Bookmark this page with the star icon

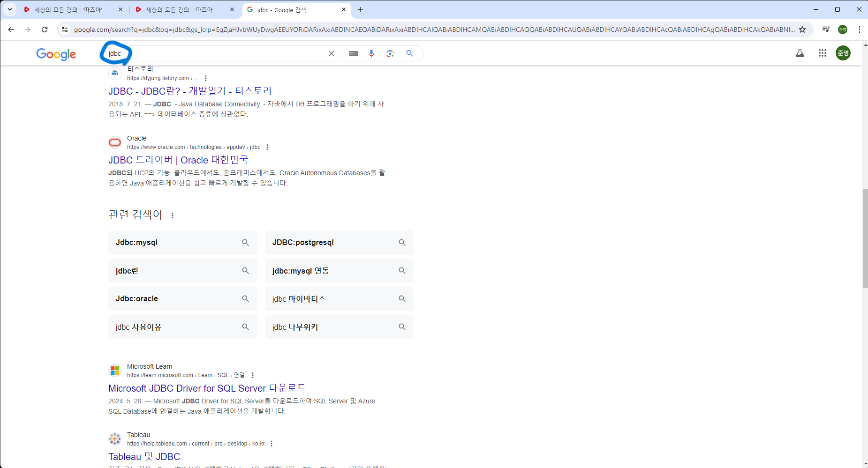pyautogui.click(x=802, y=30)
